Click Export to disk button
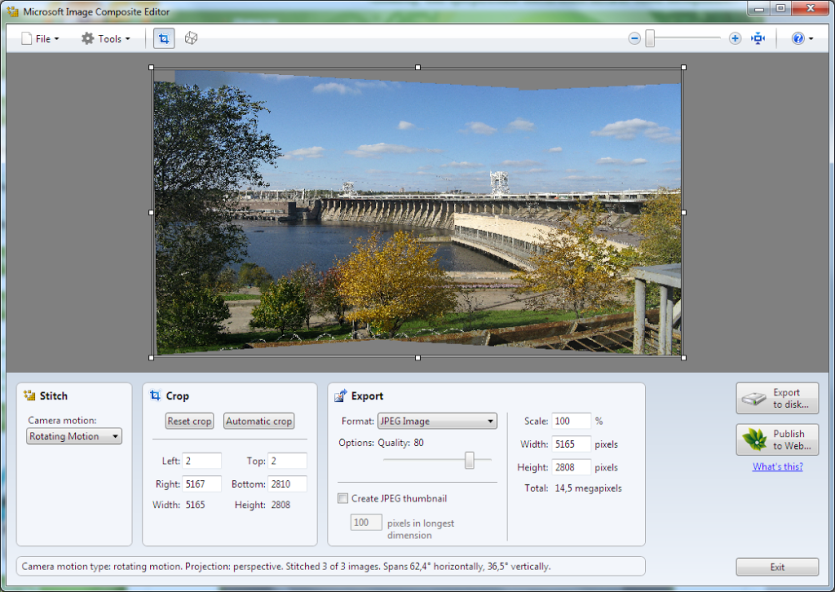The height and width of the screenshot is (592, 835). click(777, 398)
